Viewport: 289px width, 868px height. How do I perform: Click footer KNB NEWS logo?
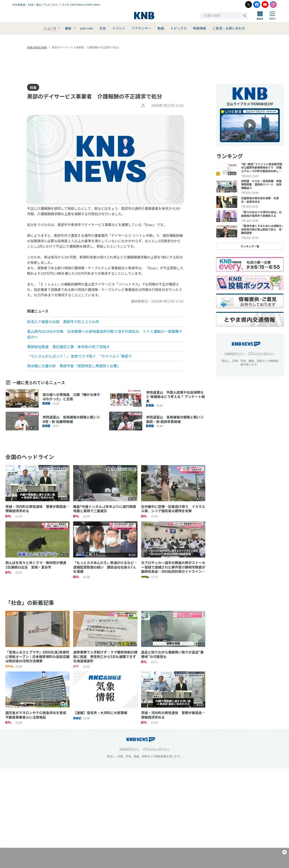tap(141, 739)
